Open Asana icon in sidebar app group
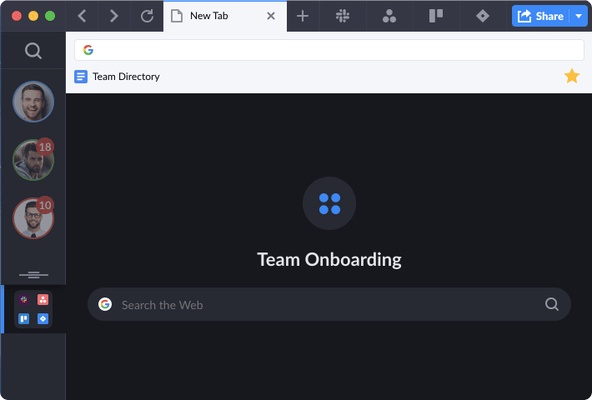Viewport: 592px width, 400px height. click(43, 300)
